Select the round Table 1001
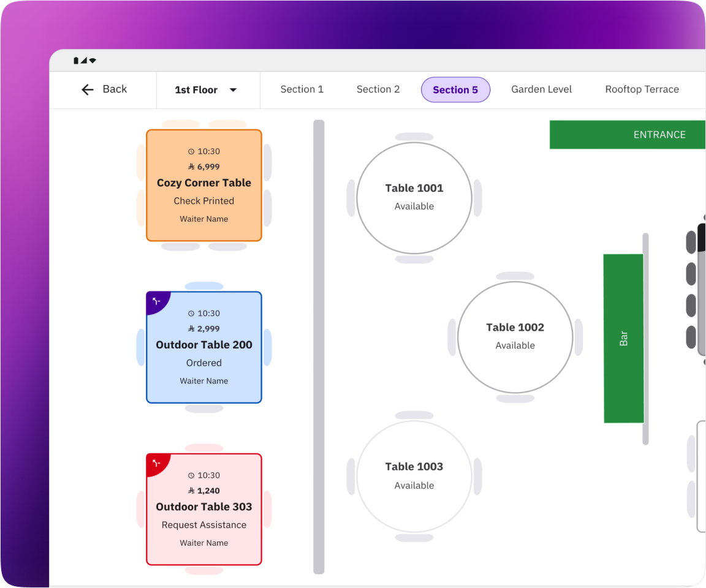Screen dimensions: 706x588 click(414, 198)
